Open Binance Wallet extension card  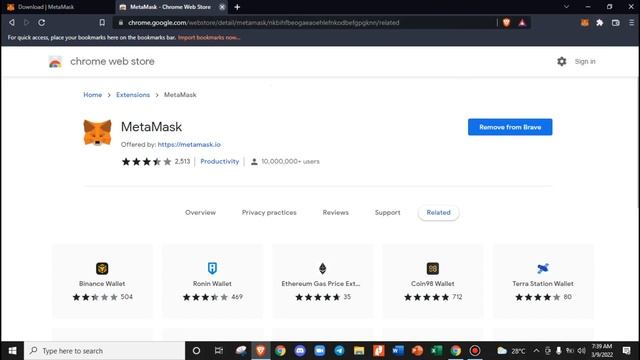[102, 281]
